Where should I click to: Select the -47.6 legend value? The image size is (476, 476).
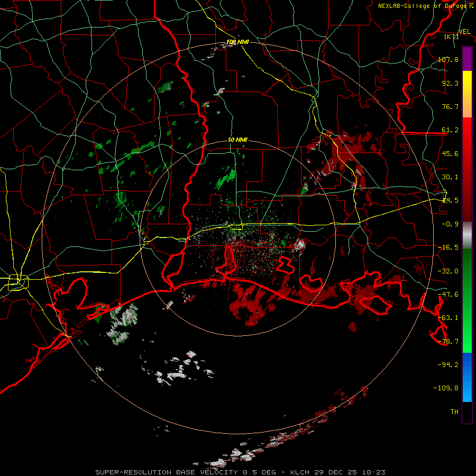tap(448, 295)
